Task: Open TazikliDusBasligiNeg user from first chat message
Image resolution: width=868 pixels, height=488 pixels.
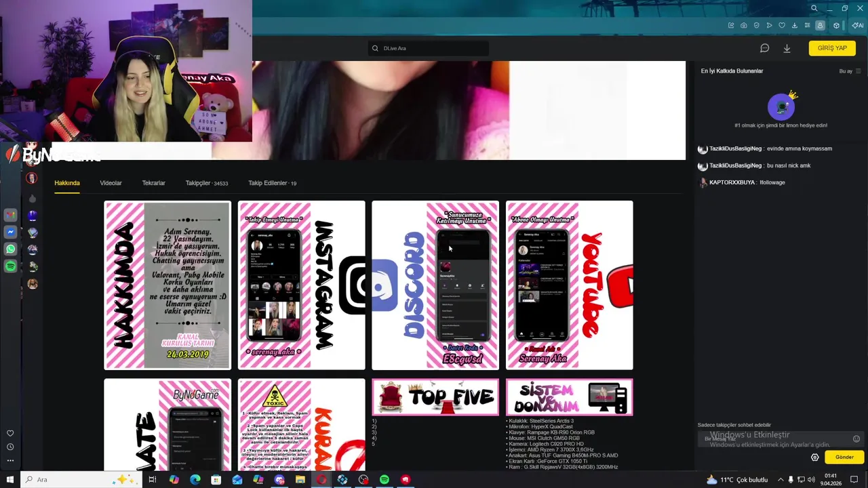Action: point(735,148)
